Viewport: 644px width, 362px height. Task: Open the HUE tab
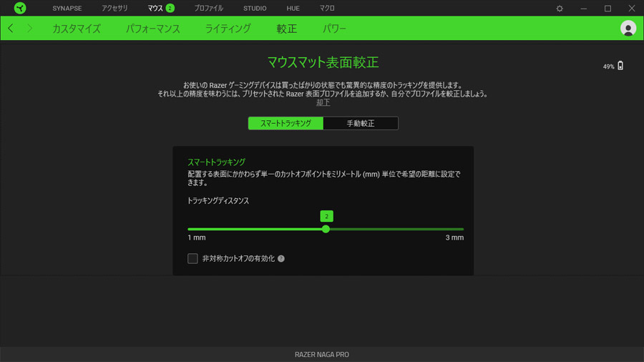293,8
